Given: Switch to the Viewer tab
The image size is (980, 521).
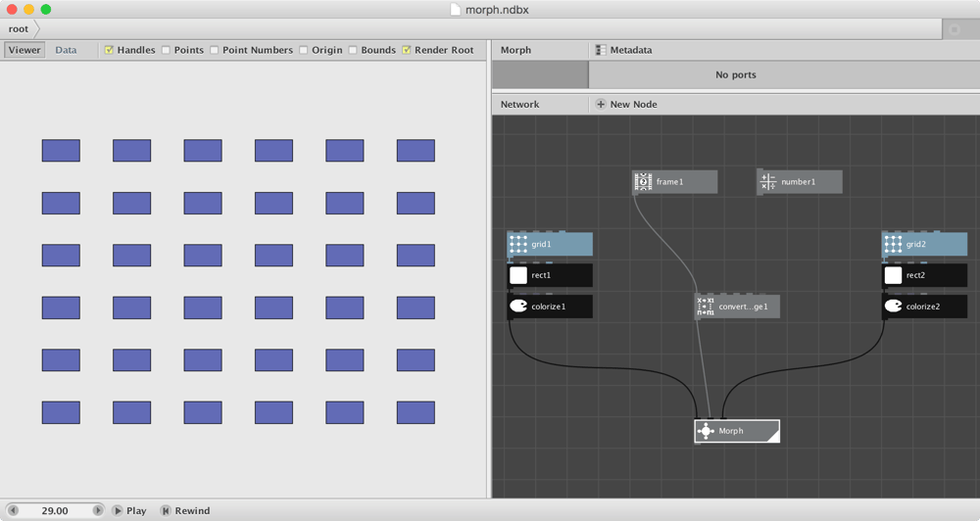Looking at the screenshot, I should click(x=24, y=50).
